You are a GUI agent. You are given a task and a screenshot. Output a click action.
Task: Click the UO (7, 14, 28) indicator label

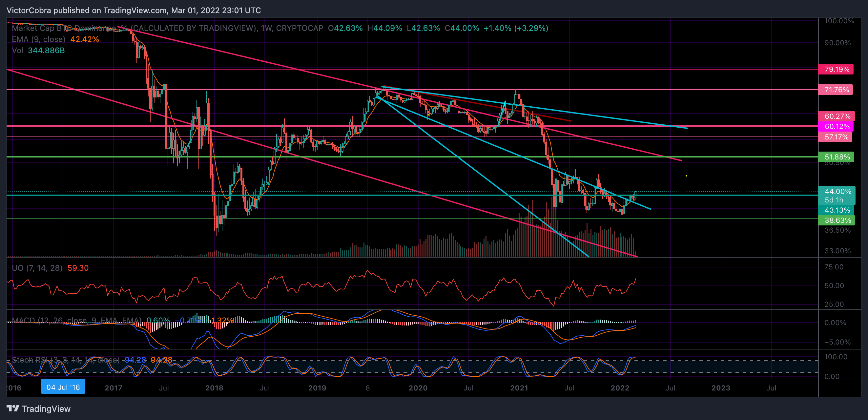[x=37, y=268]
